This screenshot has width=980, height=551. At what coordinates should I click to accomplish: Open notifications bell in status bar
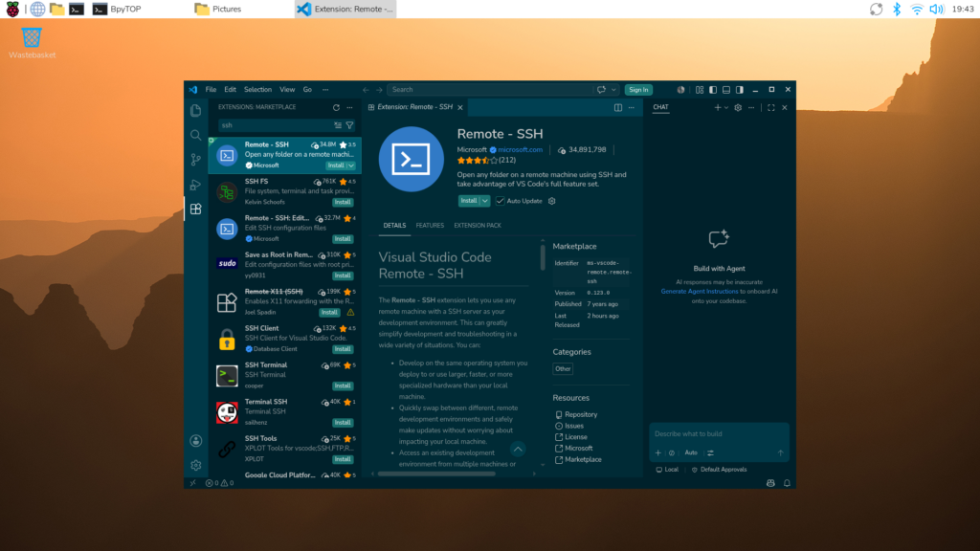pyautogui.click(x=787, y=483)
